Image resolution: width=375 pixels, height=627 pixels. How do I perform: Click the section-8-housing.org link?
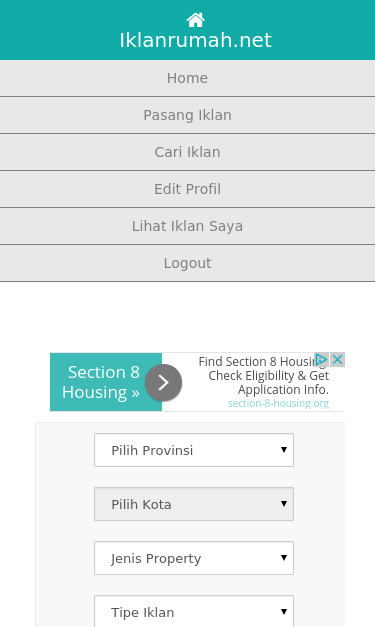(279, 403)
